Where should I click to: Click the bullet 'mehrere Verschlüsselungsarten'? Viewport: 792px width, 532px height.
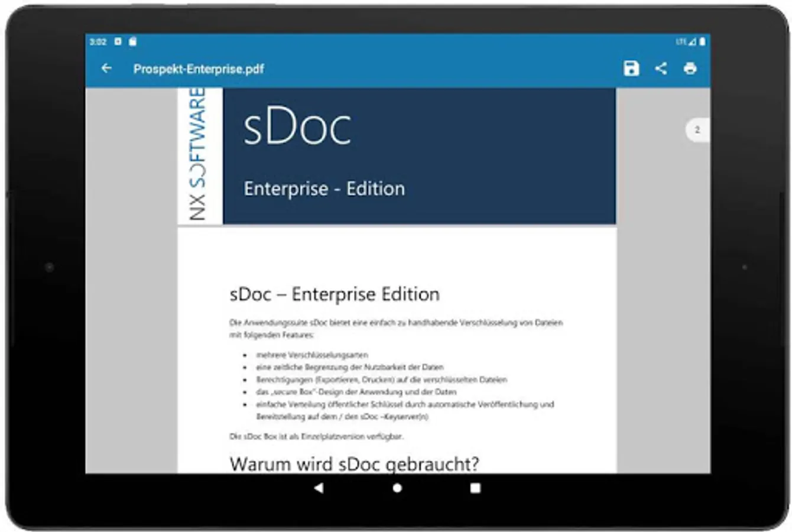coord(312,355)
